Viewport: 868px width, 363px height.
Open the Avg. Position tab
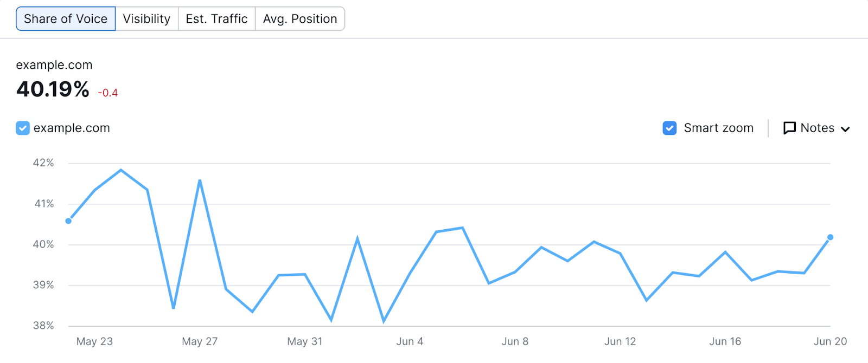click(x=299, y=18)
